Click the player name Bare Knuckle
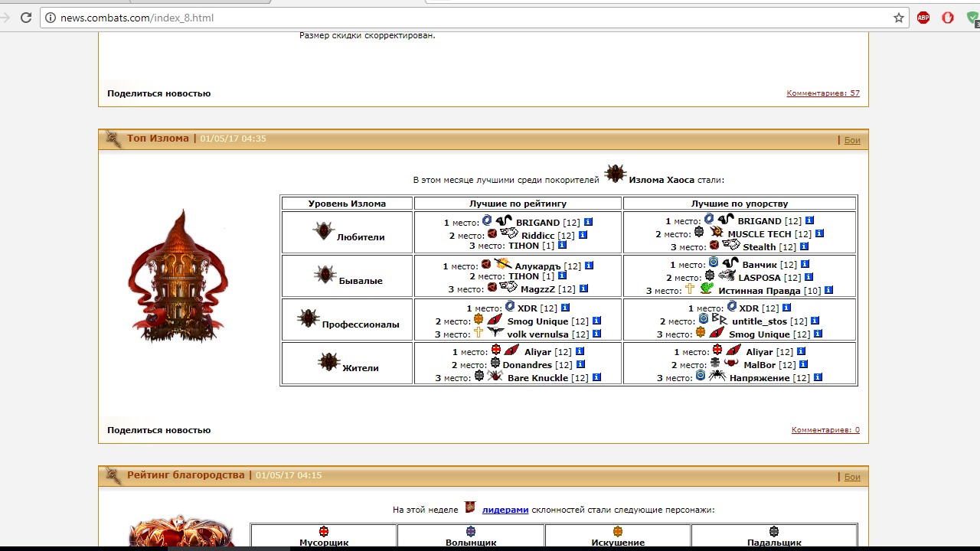 pos(538,378)
